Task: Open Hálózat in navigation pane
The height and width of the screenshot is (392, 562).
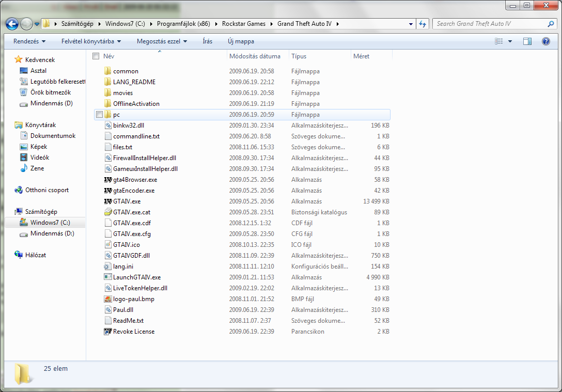Action: click(36, 255)
